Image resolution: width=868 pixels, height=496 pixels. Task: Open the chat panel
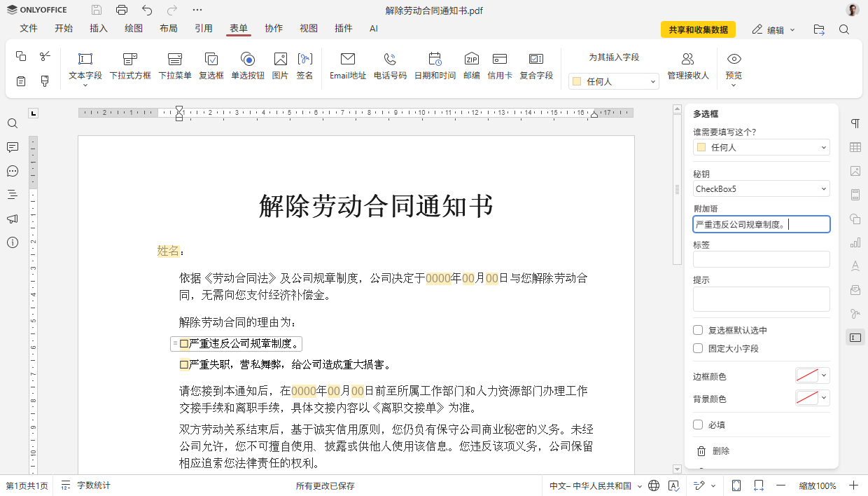pyautogui.click(x=12, y=171)
